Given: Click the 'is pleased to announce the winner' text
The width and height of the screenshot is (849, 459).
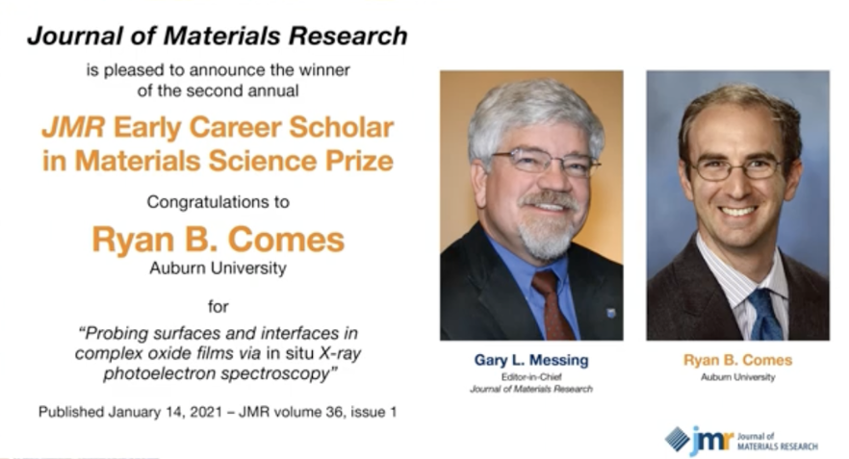Looking at the screenshot, I should 217,70.
